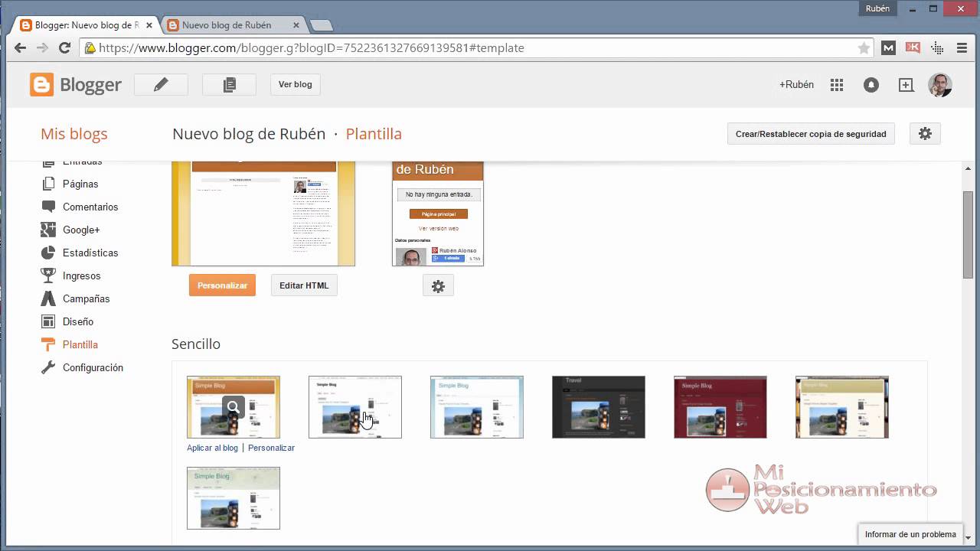
Task: Click the share/new post icon near profile
Action: pos(906,84)
